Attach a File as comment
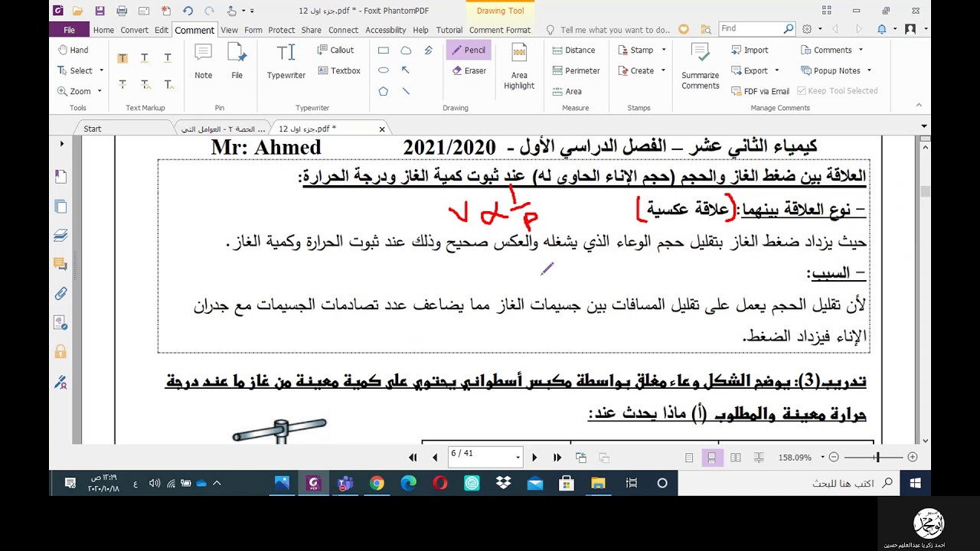Viewport: 980px width, 551px height. [x=237, y=61]
